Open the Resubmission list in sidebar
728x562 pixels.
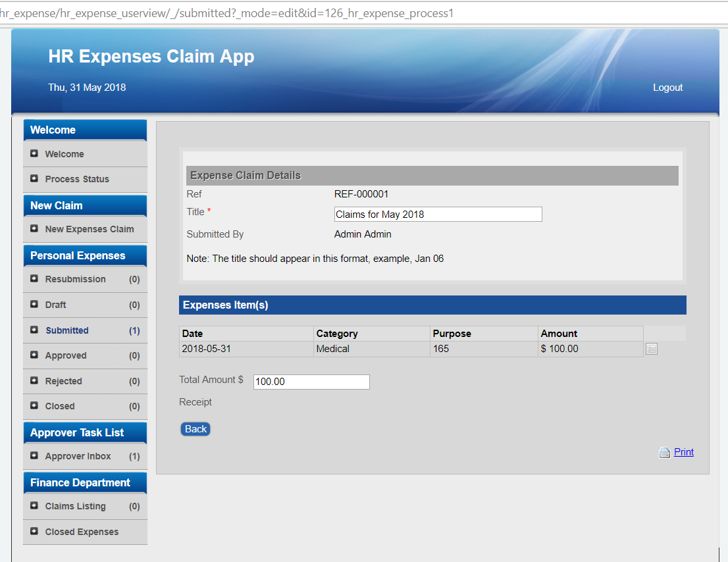point(75,279)
